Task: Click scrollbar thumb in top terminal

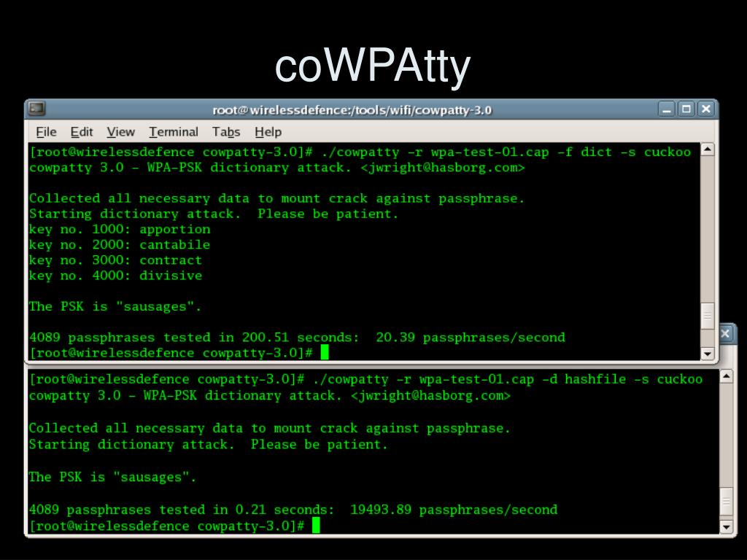Action: coord(708,316)
